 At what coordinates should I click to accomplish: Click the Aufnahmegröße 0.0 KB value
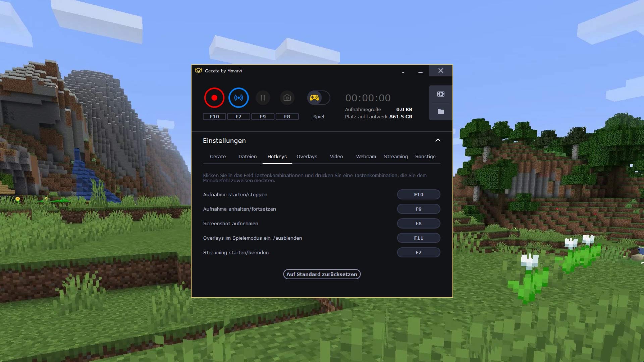(404, 110)
